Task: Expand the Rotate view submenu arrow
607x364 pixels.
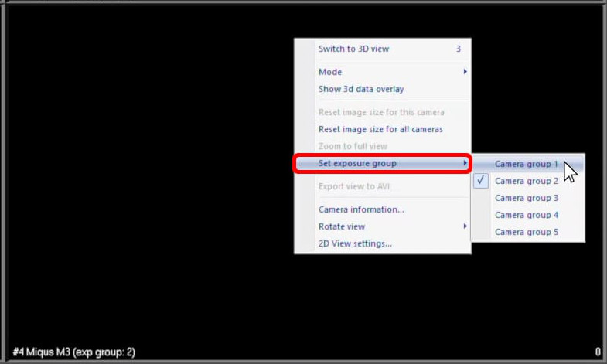Action: click(x=465, y=226)
